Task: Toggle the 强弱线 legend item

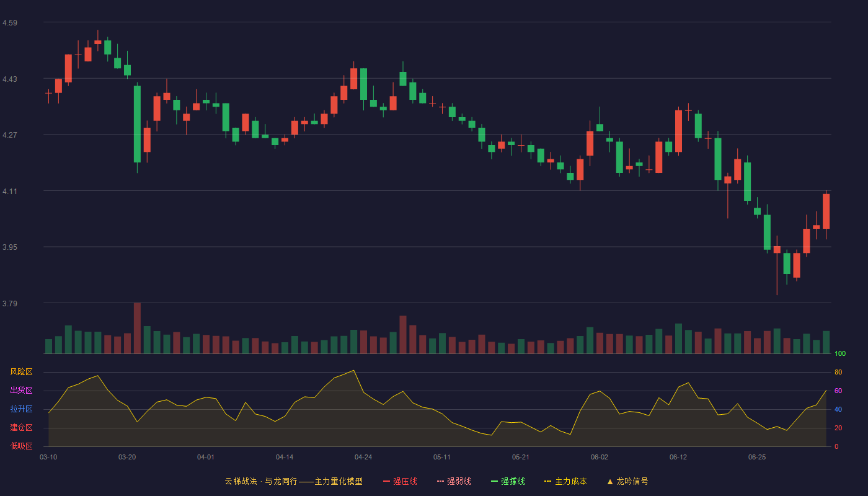Action: click(454, 481)
